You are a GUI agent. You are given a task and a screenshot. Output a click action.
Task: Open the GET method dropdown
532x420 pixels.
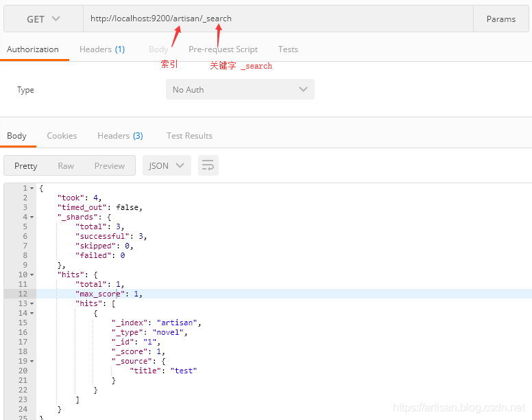click(x=43, y=19)
